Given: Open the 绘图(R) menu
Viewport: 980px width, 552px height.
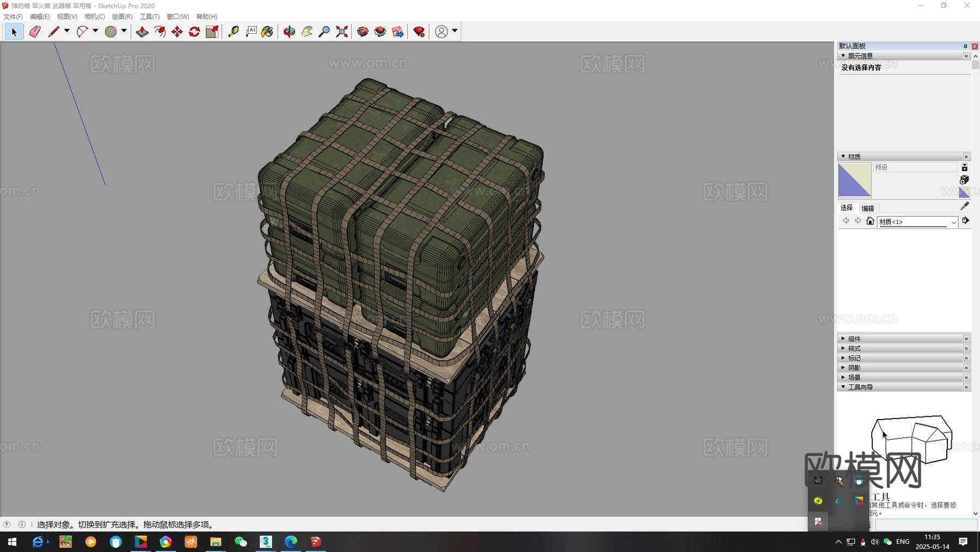Looking at the screenshot, I should [122, 17].
